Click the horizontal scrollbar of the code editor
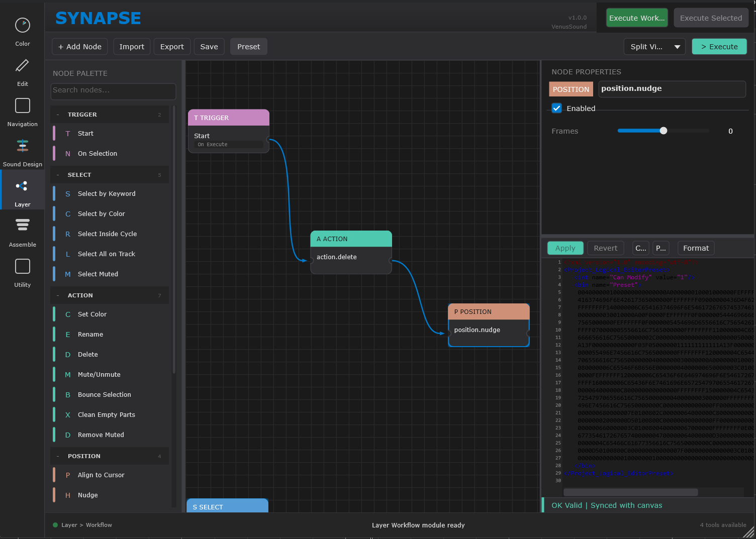This screenshot has width=756, height=539. (630, 492)
